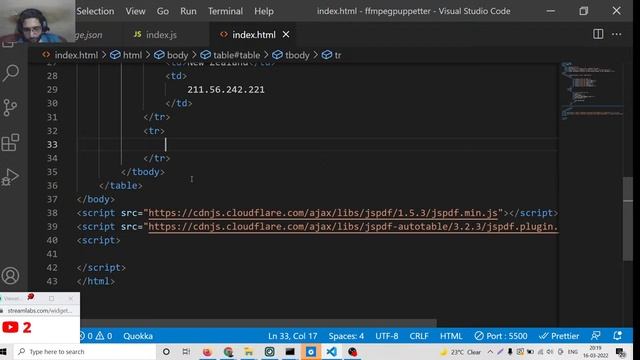The height and width of the screenshot is (360, 640).
Task: Open Windows Start menu
Action: [4, 352]
